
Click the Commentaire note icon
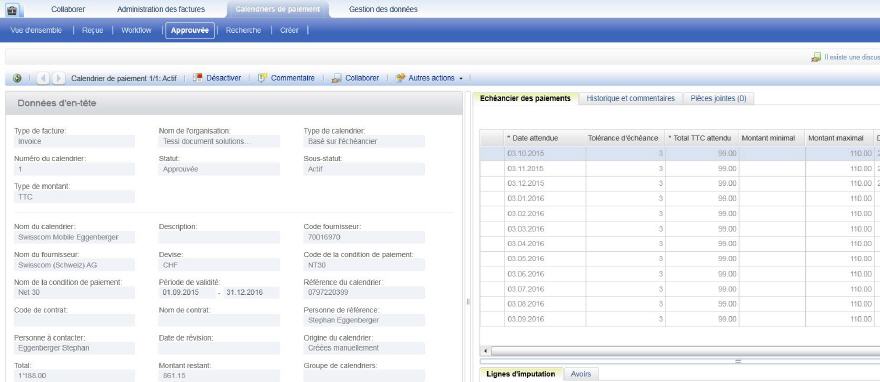262,78
